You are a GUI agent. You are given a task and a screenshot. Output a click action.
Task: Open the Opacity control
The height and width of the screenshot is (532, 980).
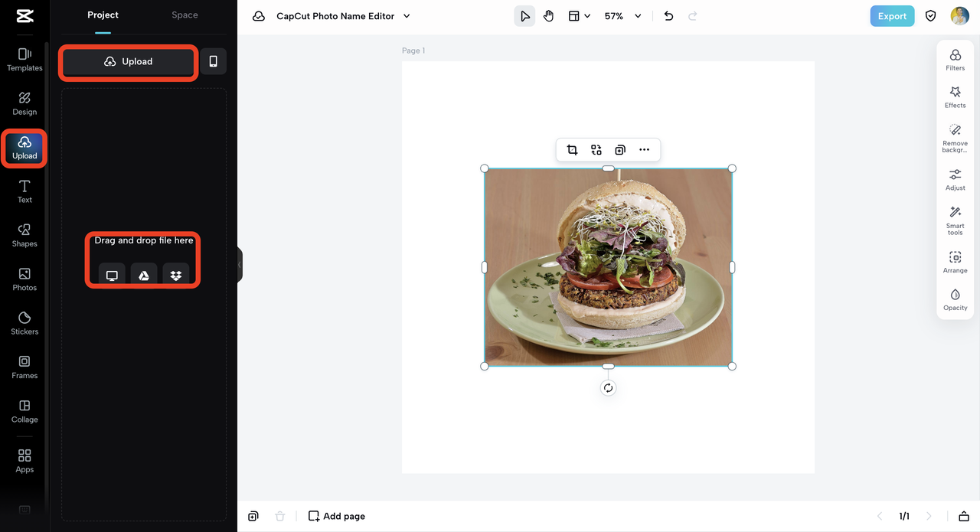coord(955,300)
